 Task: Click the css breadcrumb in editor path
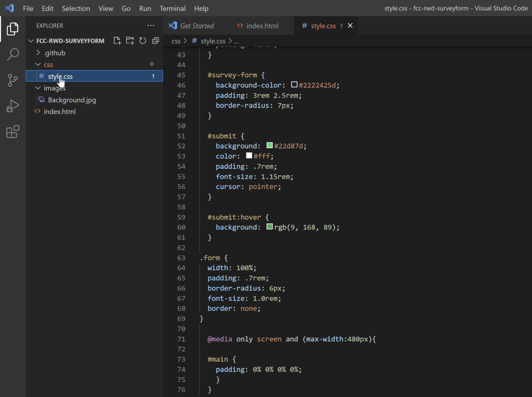(x=176, y=41)
